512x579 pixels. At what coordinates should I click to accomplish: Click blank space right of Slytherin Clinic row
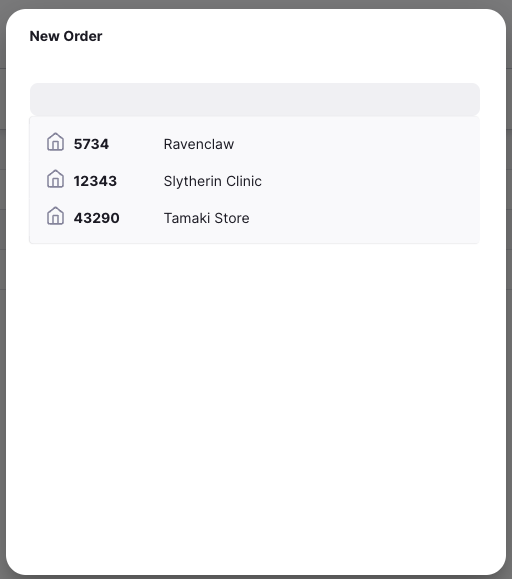click(369, 181)
